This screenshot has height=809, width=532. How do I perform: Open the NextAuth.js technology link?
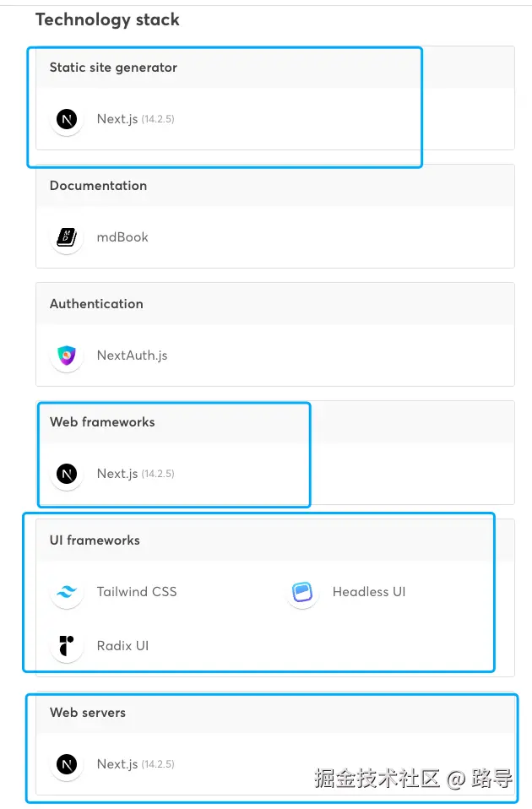pos(132,356)
